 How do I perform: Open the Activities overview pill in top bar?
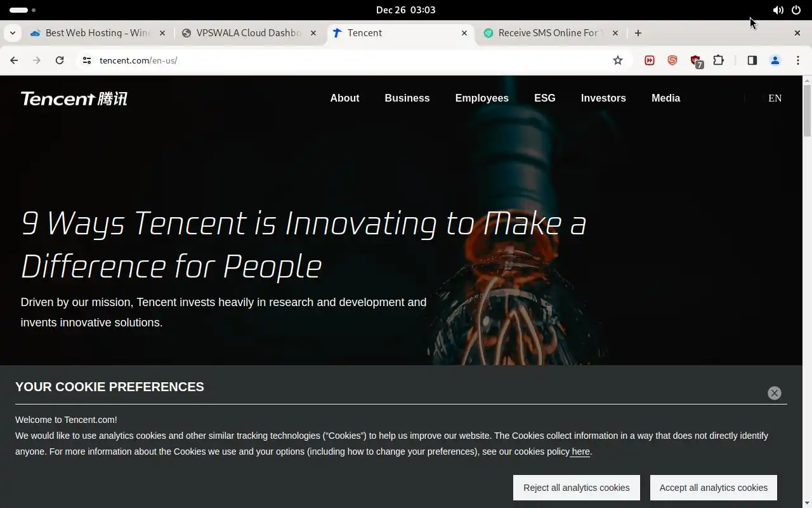pyautogui.click(x=22, y=10)
